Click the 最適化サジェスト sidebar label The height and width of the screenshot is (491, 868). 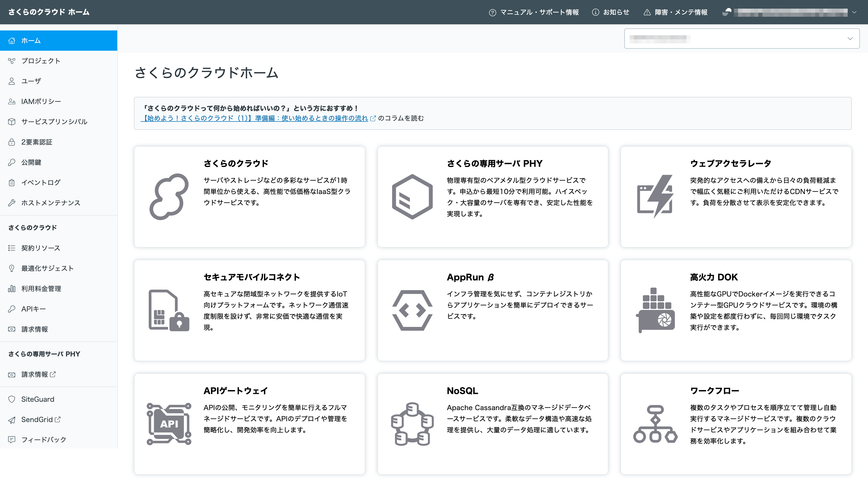47,268
